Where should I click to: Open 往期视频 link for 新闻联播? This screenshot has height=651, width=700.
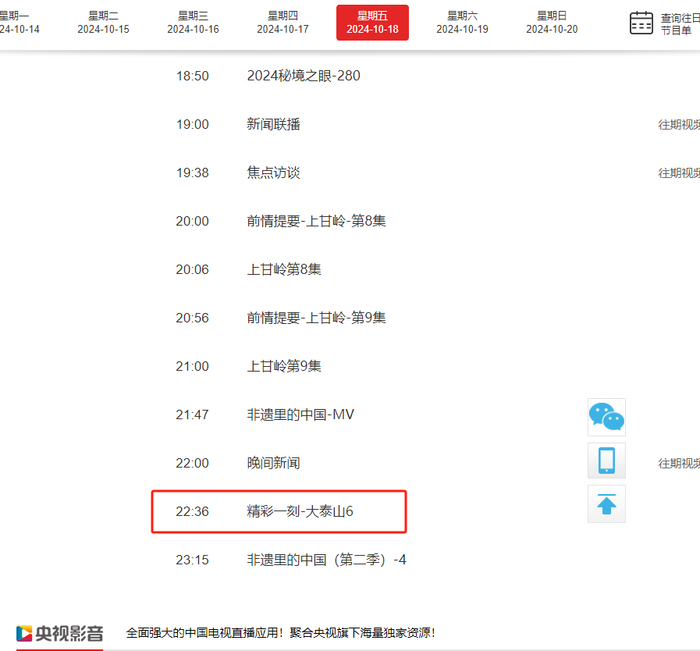click(678, 125)
